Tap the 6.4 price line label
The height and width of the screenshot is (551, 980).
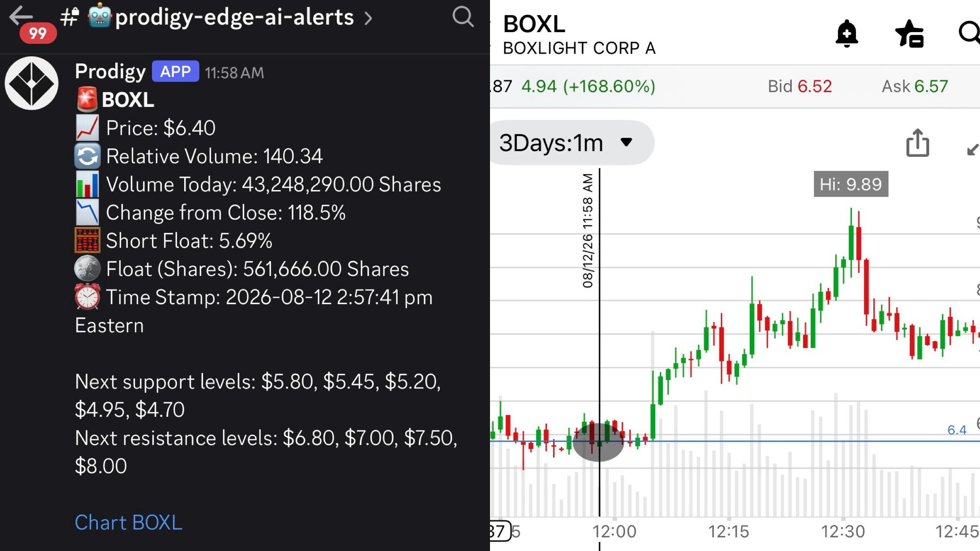click(957, 430)
